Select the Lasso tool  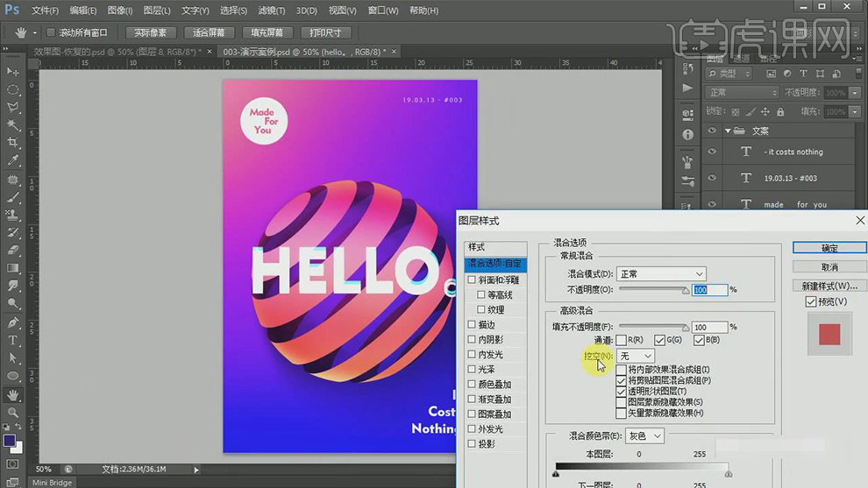[x=13, y=108]
